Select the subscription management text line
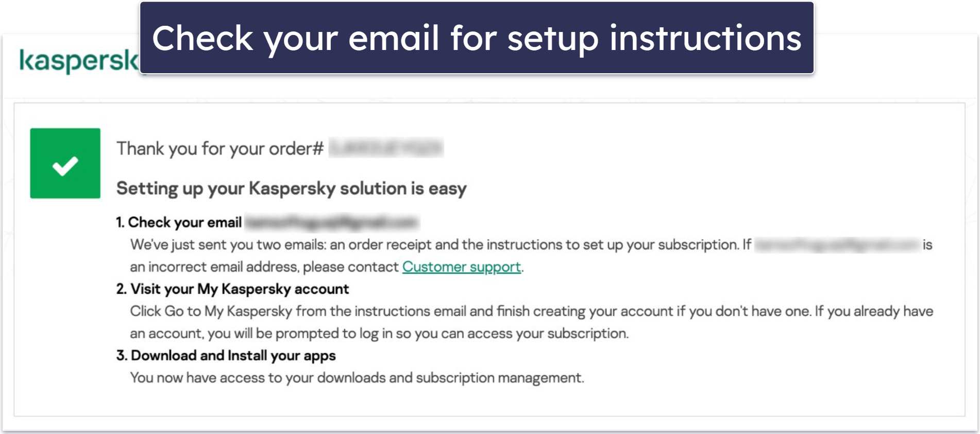 [358, 378]
